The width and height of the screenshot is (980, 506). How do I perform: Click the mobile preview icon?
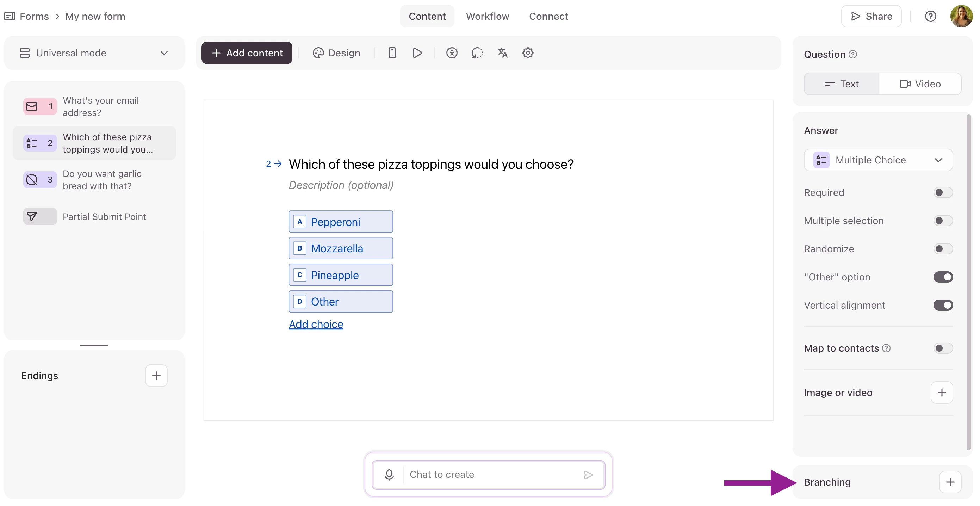coord(392,53)
